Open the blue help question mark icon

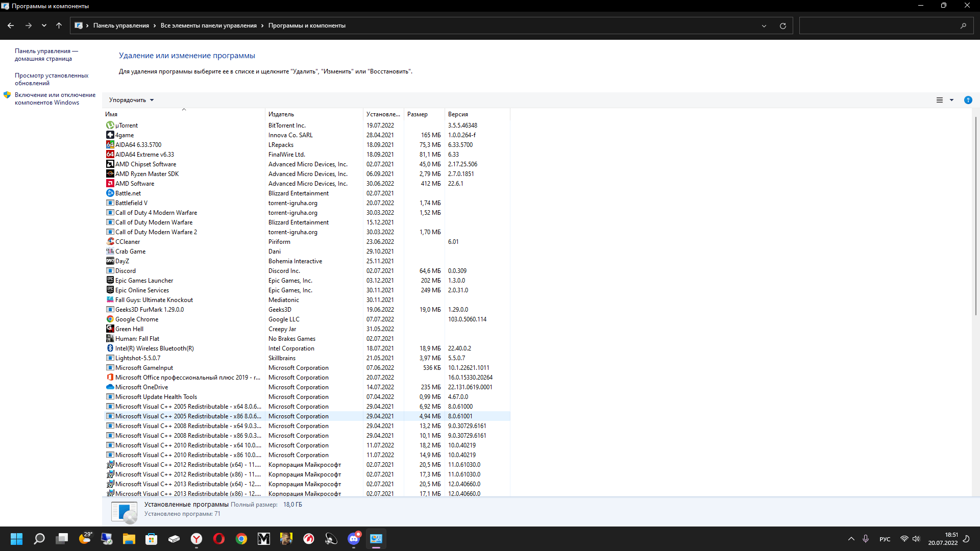tap(968, 100)
